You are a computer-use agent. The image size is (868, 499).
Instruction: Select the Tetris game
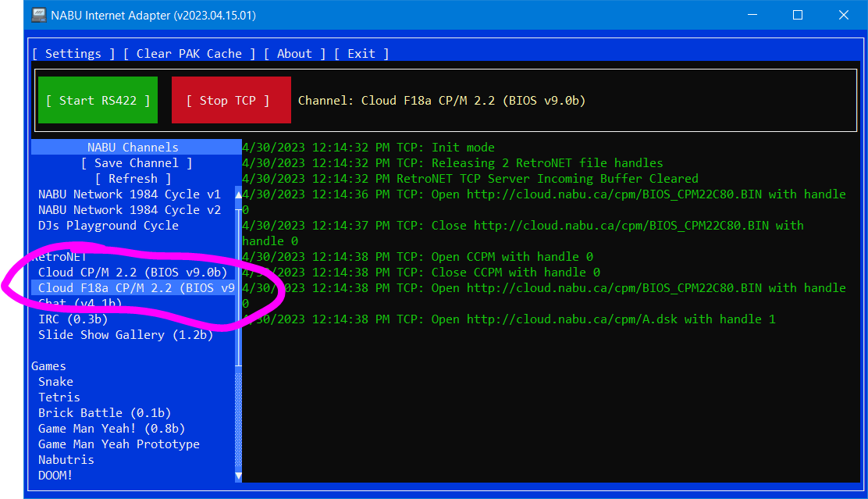(x=59, y=397)
